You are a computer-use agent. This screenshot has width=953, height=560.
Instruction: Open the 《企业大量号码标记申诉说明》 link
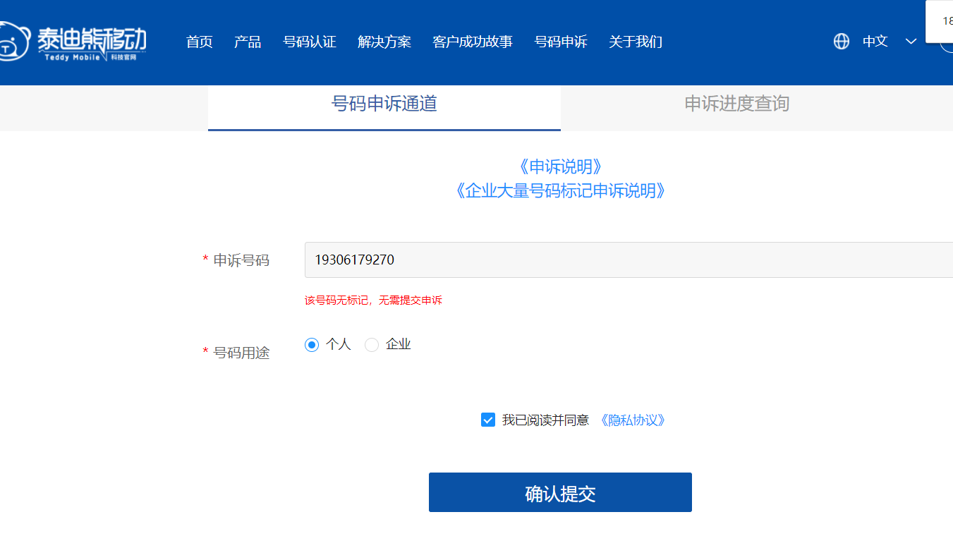click(560, 190)
